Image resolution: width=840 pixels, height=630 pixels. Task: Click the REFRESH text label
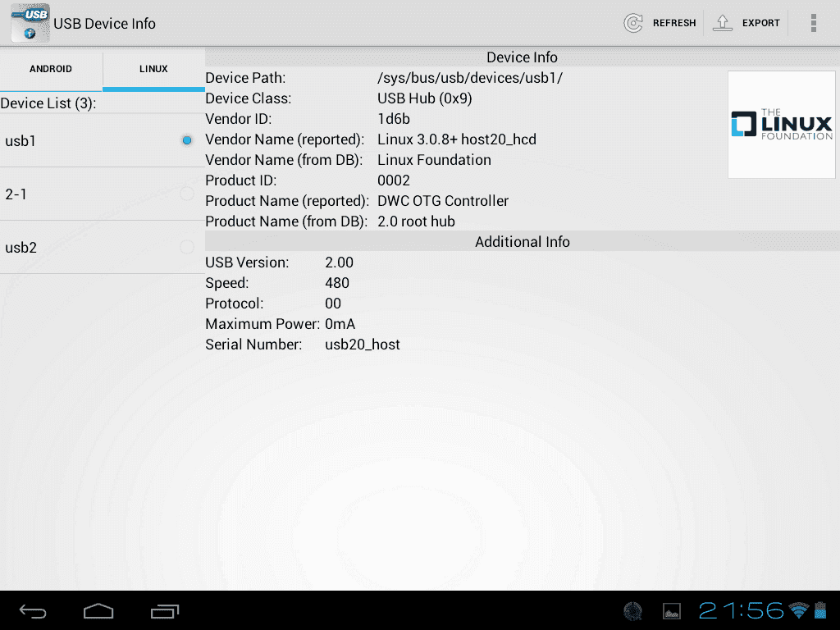coord(674,23)
